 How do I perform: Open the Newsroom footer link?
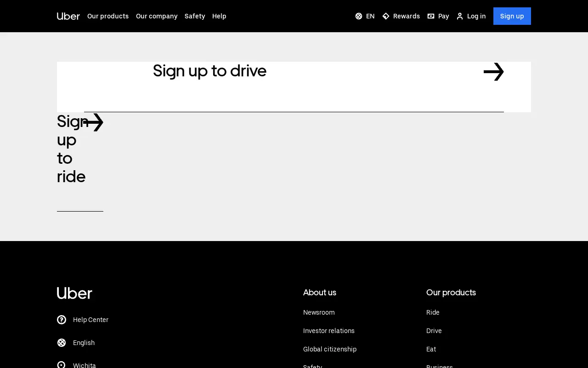click(x=319, y=312)
